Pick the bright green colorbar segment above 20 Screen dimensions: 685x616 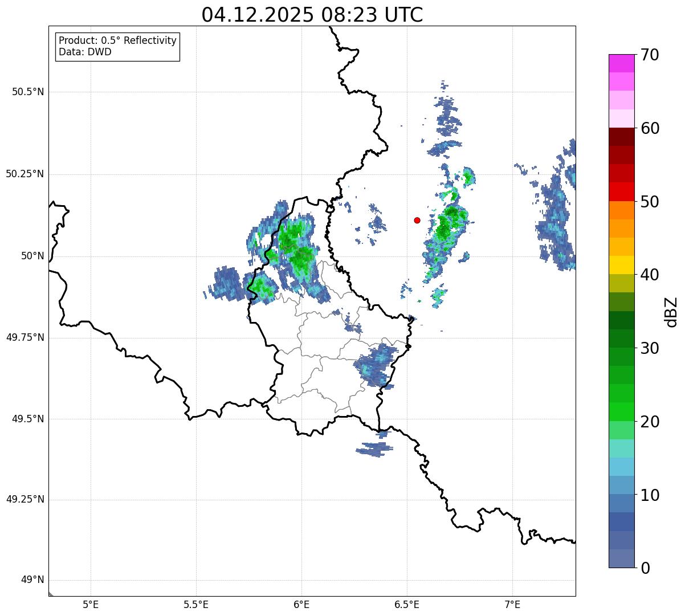click(x=621, y=412)
